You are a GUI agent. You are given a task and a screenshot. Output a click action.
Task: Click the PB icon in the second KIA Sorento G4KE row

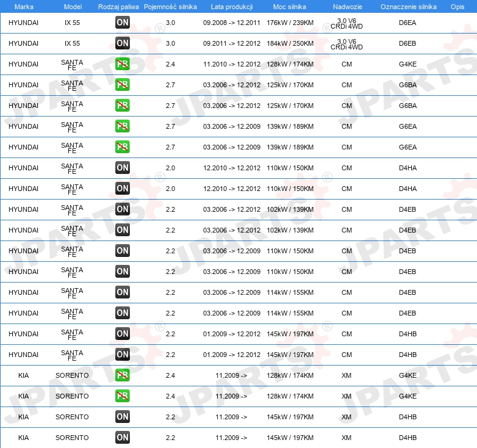[x=123, y=396]
